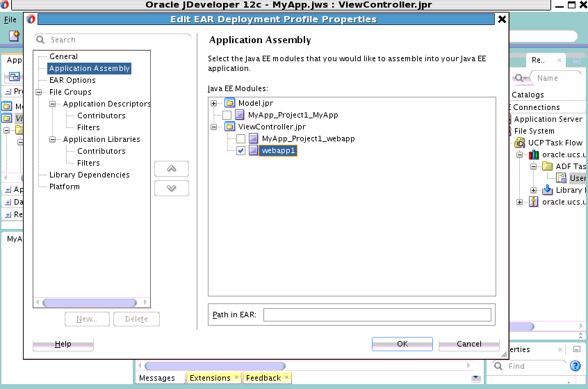Screen dimensions: 588x389
Task: Click the Path in EAR input field
Action: point(377,315)
